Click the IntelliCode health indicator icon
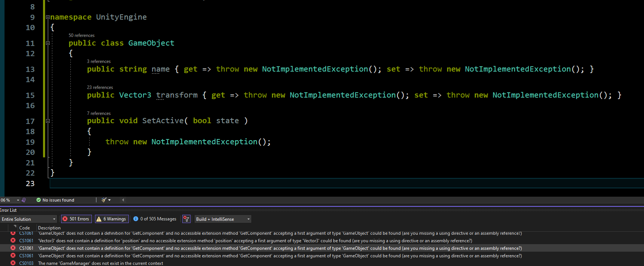Image resolution: width=644 pixels, height=266 pixels. click(24, 200)
